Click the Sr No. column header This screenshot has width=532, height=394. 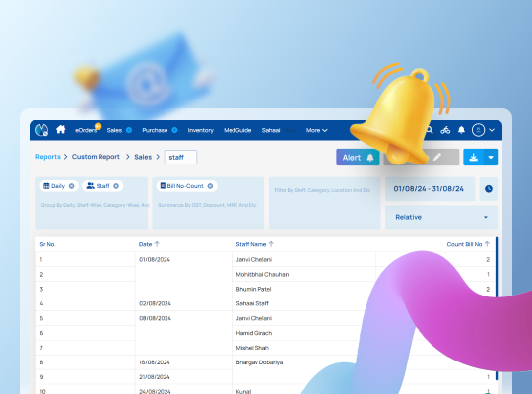click(48, 244)
